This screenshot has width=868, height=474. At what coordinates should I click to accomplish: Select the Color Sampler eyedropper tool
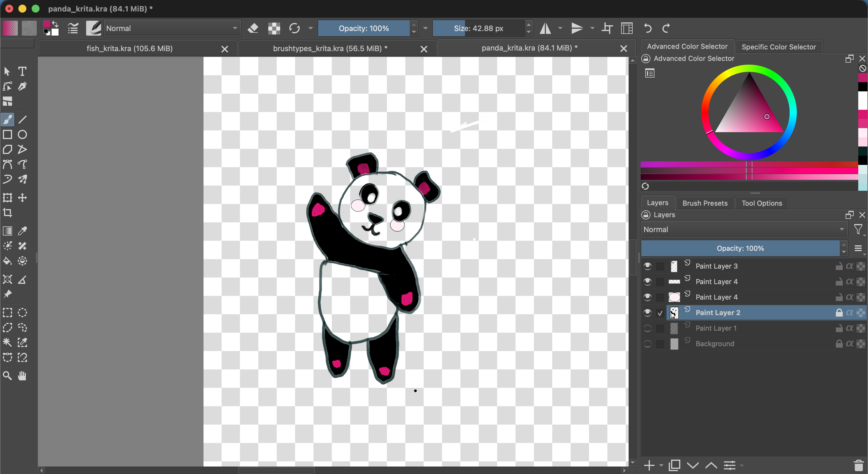(x=22, y=231)
